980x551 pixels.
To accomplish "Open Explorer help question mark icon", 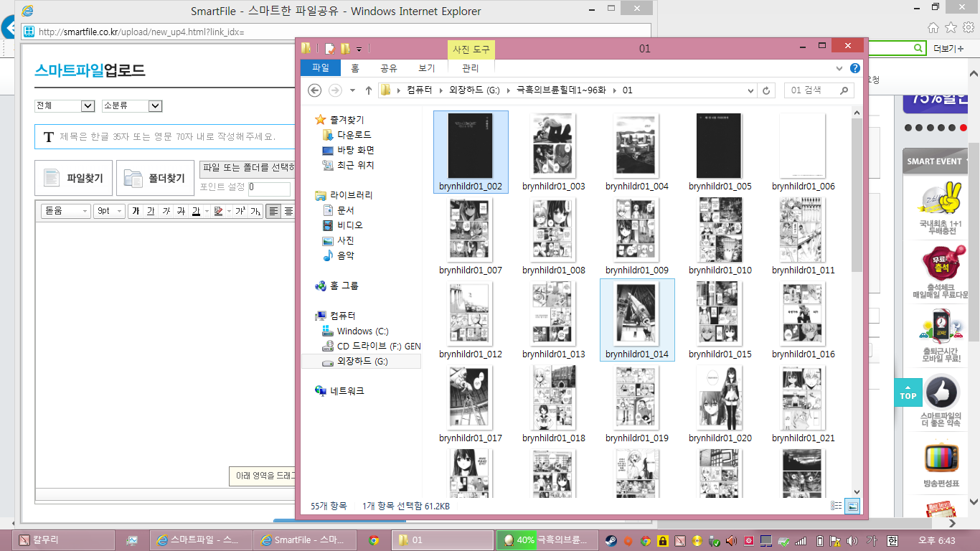I will pyautogui.click(x=854, y=68).
